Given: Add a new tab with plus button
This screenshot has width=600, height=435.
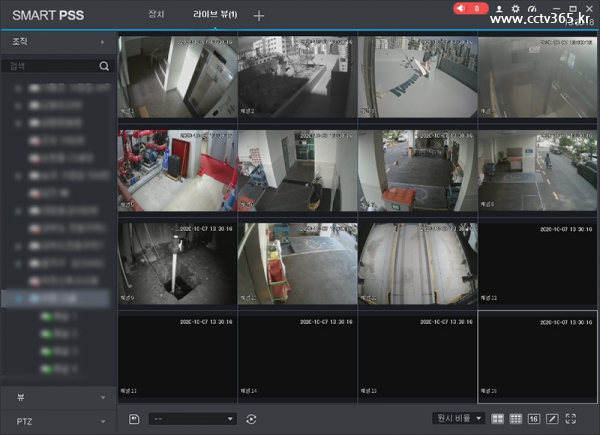Looking at the screenshot, I should tap(259, 15).
